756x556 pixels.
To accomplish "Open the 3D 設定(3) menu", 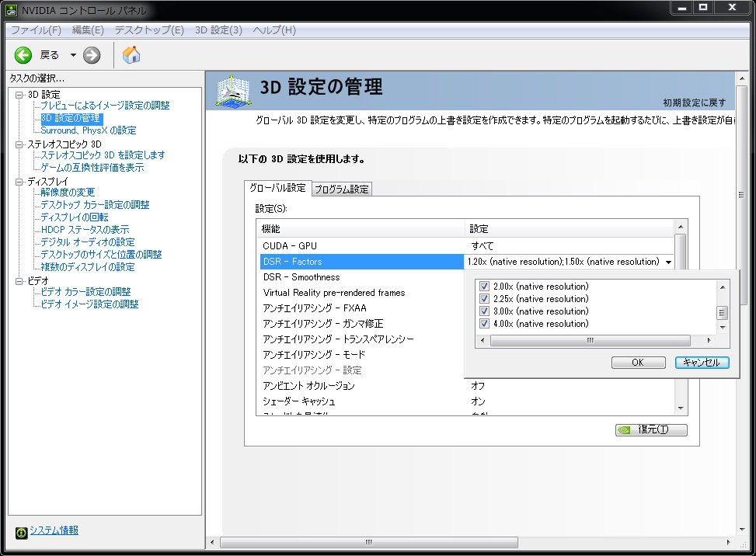I will pyautogui.click(x=218, y=30).
